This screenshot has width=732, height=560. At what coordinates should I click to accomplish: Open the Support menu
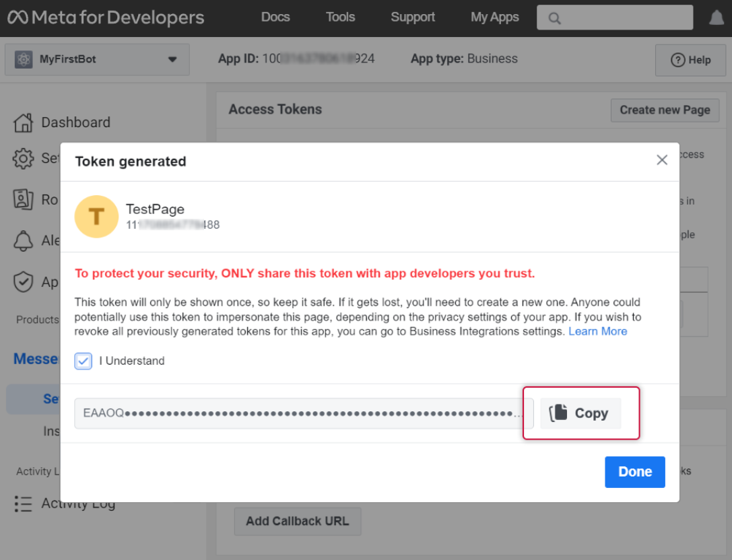pos(413,17)
